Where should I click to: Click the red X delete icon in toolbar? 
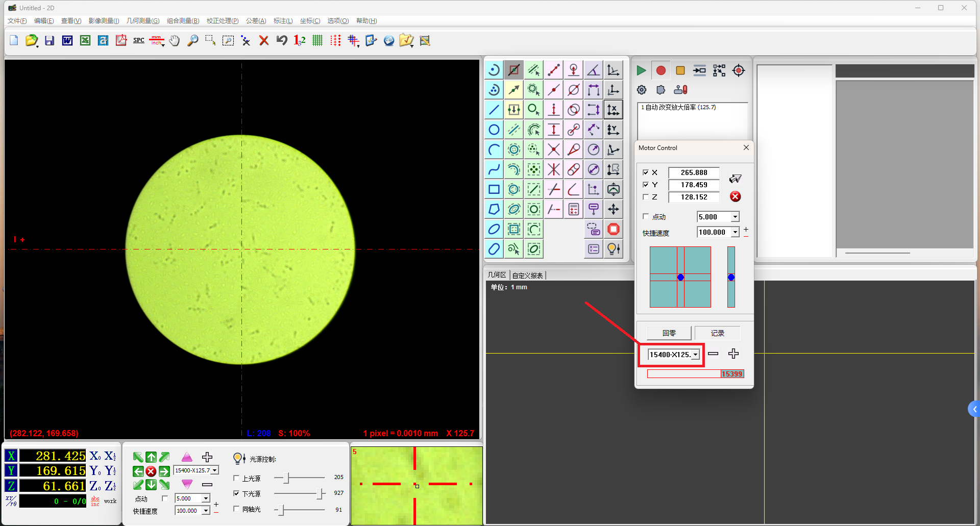(264, 40)
